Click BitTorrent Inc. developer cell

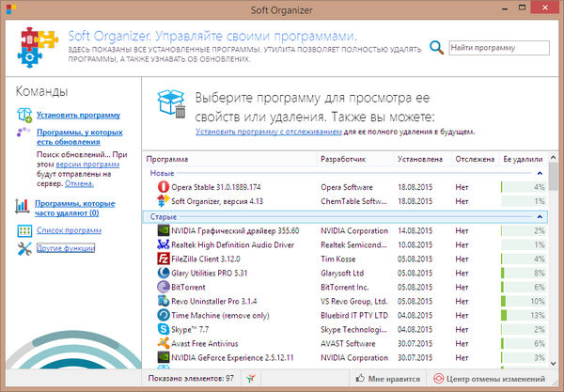click(x=345, y=287)
